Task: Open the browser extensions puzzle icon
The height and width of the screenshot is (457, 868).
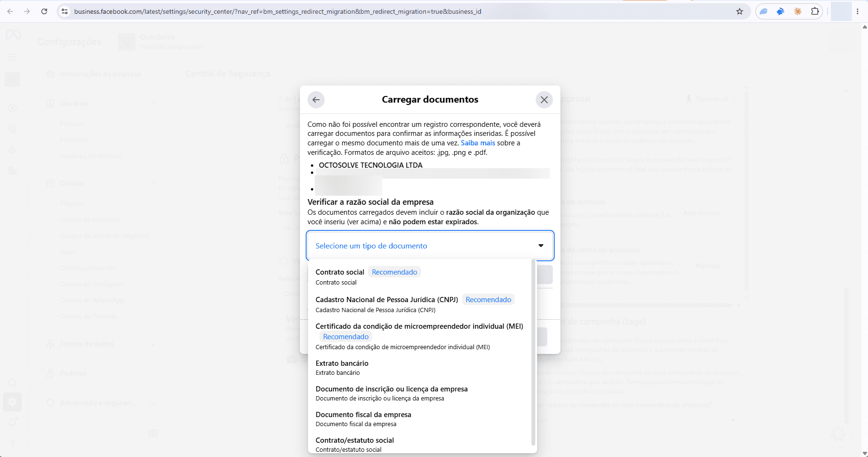Action: 815,11
